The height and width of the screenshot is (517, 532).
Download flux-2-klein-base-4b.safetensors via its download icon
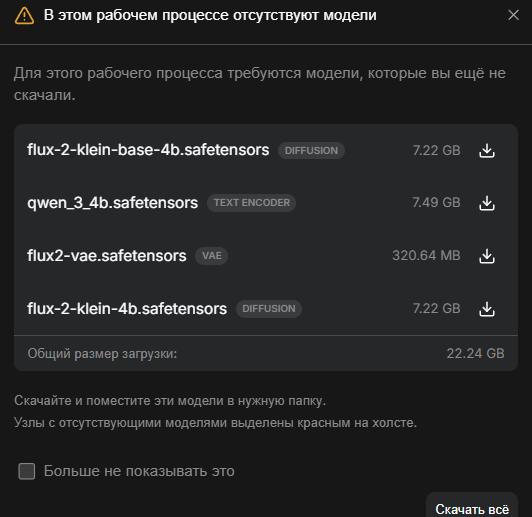point(487,150)
